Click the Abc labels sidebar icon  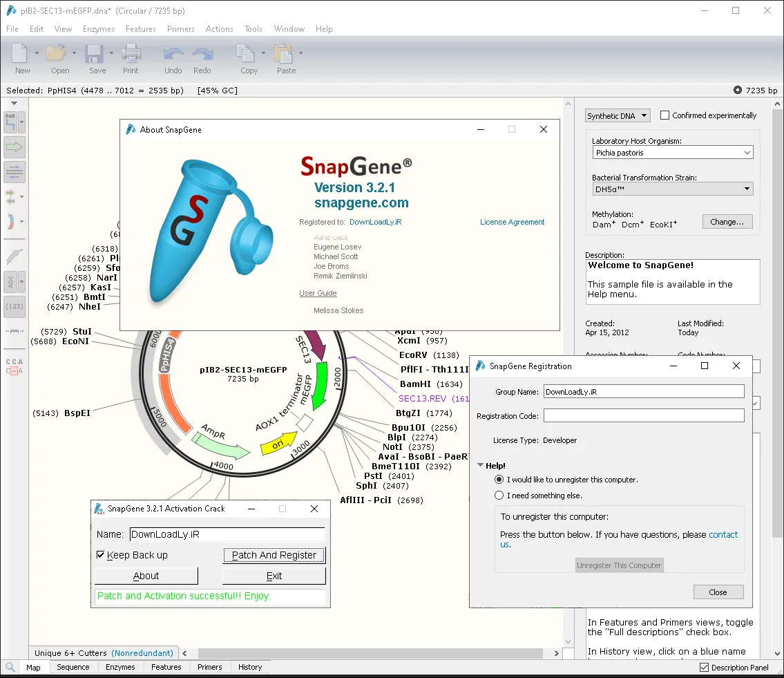tap(10, 282)
